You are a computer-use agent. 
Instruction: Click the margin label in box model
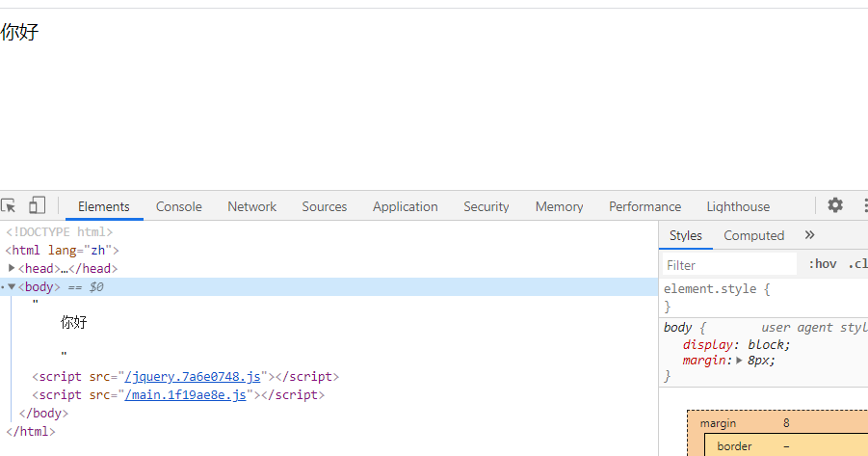coord(718,423)
